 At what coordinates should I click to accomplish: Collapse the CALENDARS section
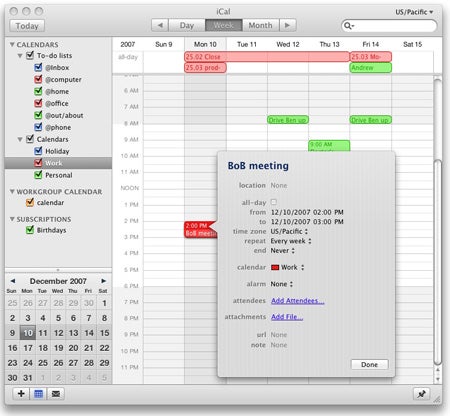click(12, 44)
